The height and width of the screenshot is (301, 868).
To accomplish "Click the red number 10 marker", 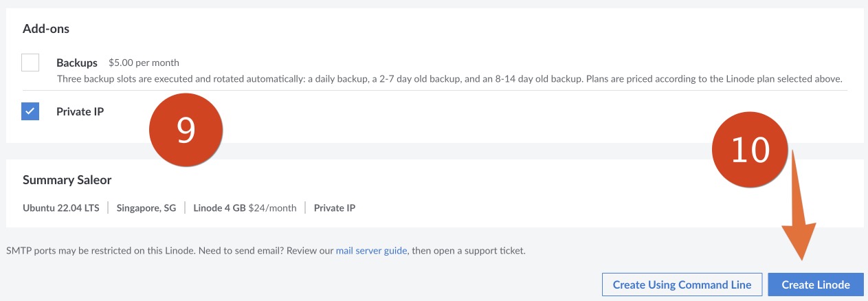I will point(749,149).
